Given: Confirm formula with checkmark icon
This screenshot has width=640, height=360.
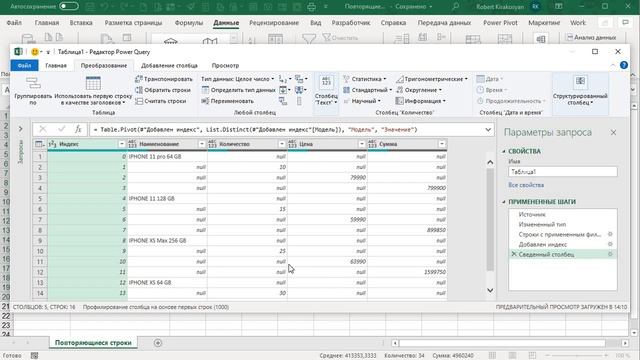Looking at the screenshot, I should coord(61,129).
